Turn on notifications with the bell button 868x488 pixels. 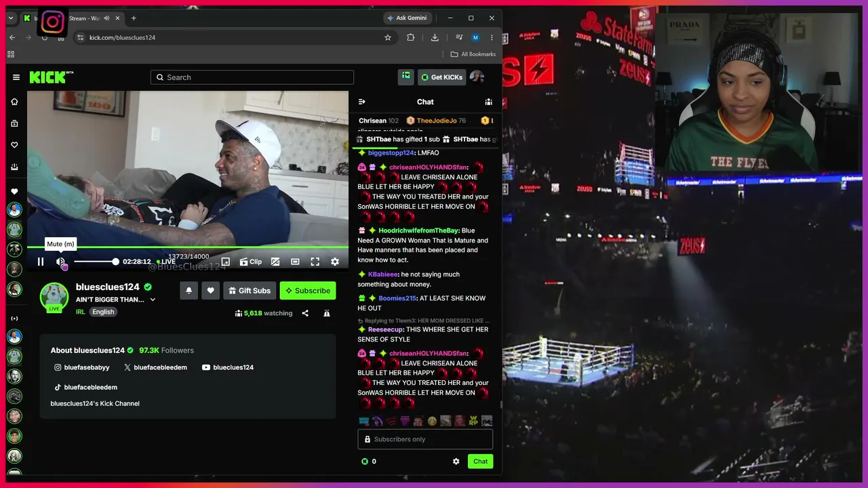click(189, 291)
